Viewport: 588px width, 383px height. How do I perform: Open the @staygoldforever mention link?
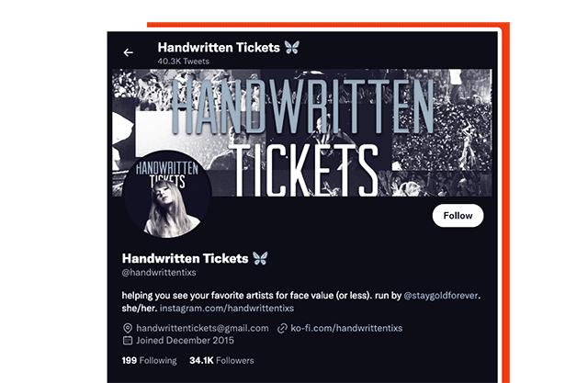click(x=441, y=296)
